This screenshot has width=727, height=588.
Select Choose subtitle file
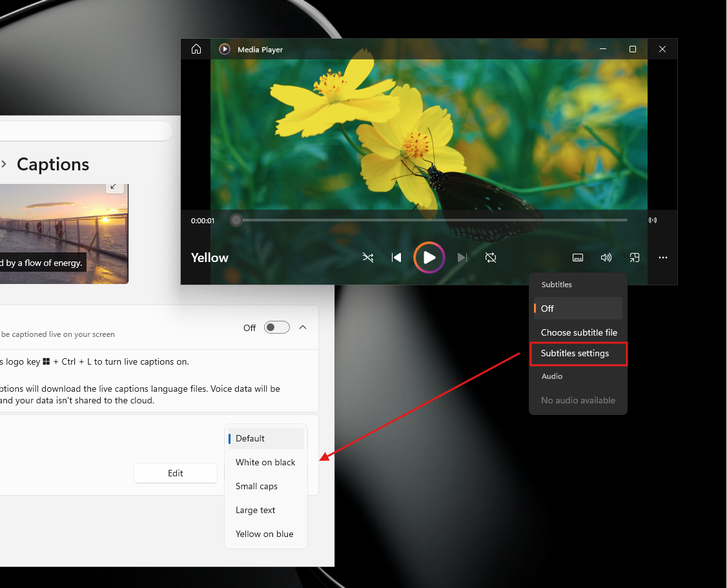tap(578, 332)
